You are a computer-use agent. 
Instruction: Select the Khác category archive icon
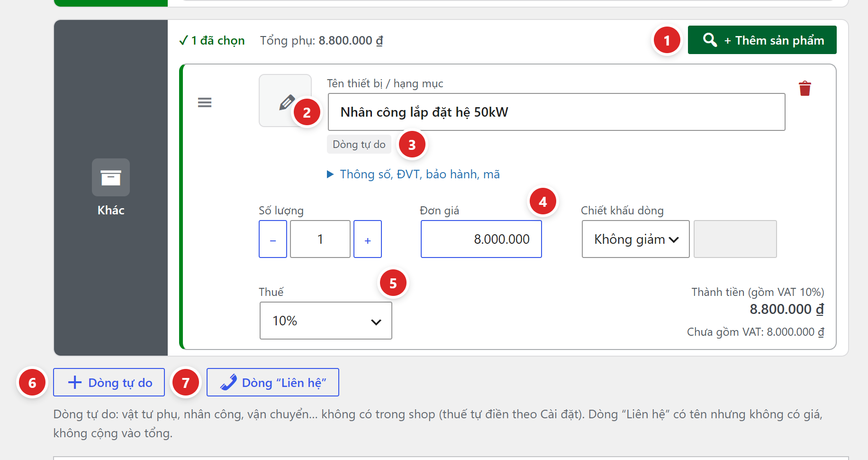pos(111,177)
